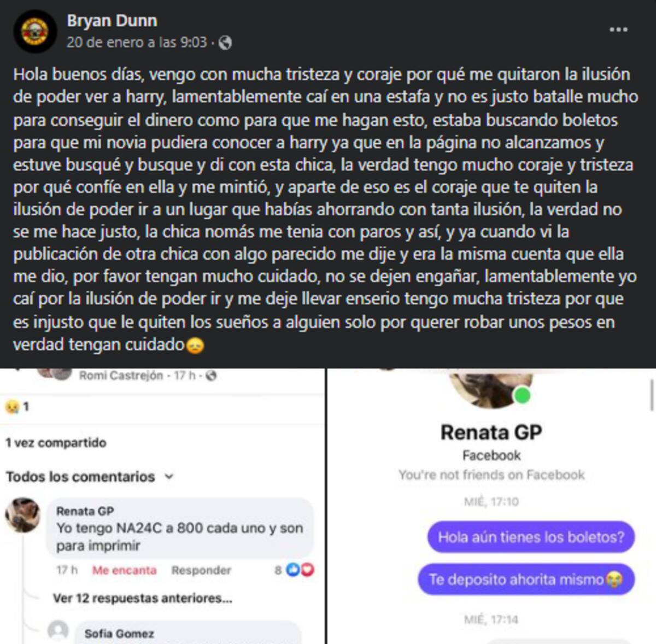The width and height of the screenshot is (656, 644).
Task: Click Renata GP's comment avatar
Action: coord(22,515)
